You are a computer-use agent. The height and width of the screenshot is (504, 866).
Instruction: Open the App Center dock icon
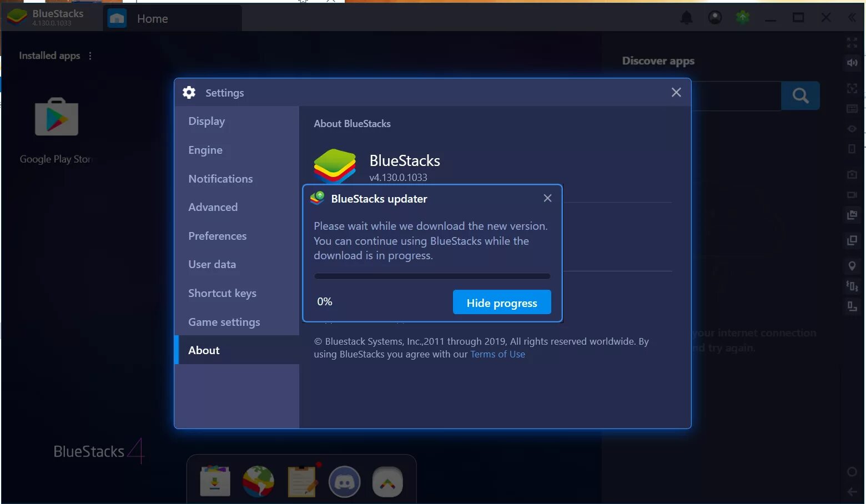pyautogui.click(x=215, y=481)
